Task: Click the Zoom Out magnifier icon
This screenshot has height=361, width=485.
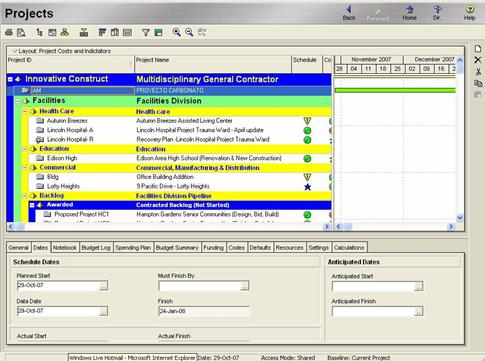Action: [189, 32]
